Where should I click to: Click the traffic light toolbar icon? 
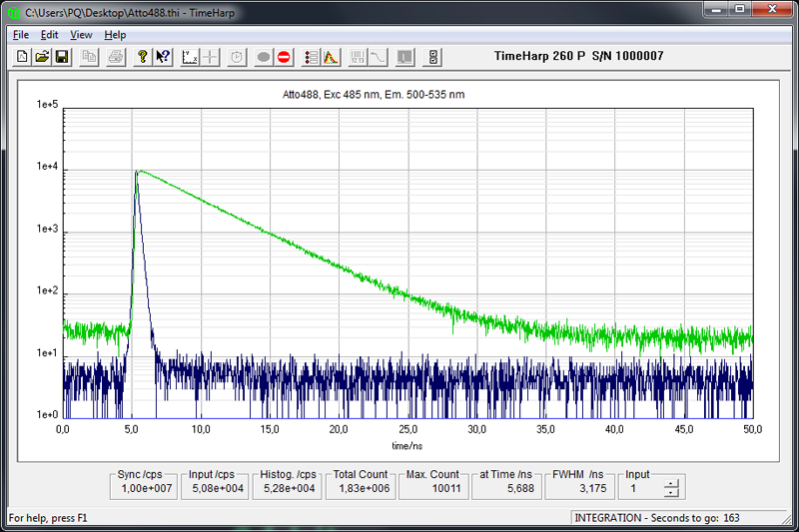coord(433,57)
